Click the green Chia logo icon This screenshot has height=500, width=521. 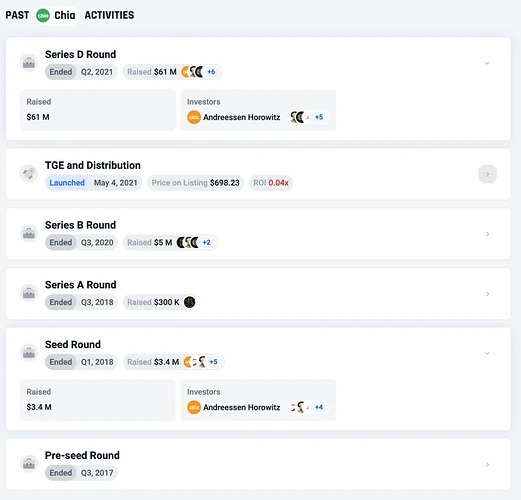point(43,15)
